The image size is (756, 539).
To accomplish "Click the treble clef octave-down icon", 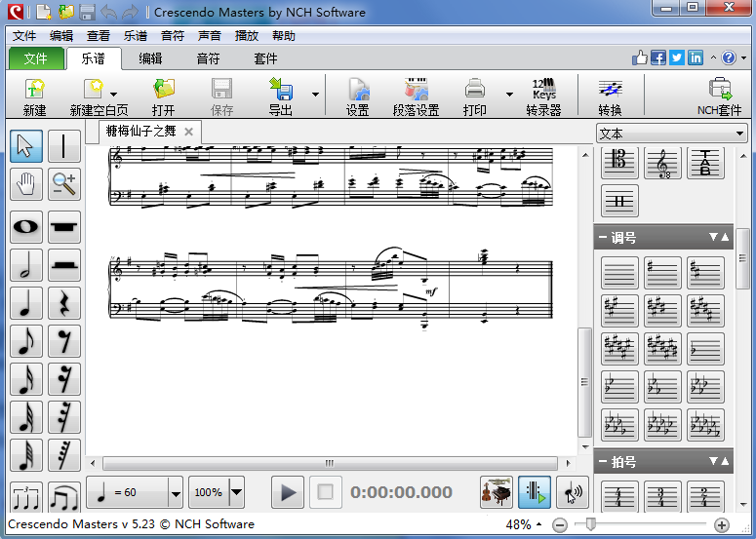I will coord(662,162).
